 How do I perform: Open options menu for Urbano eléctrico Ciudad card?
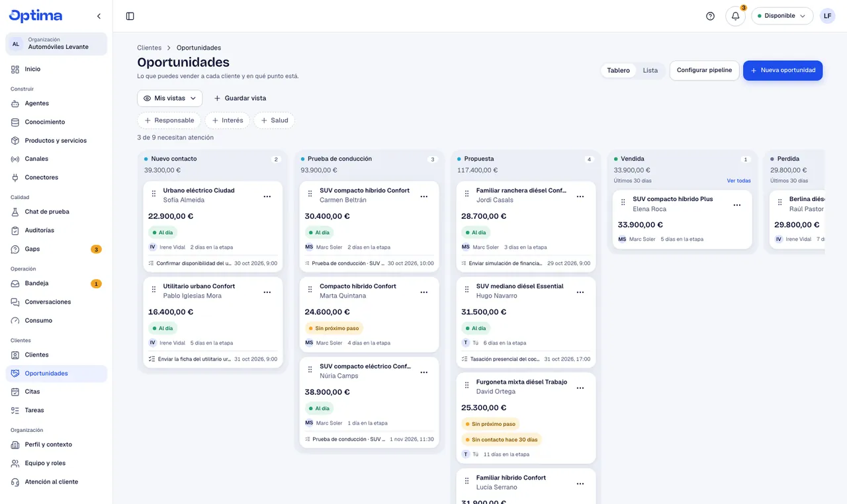[267, 196]
